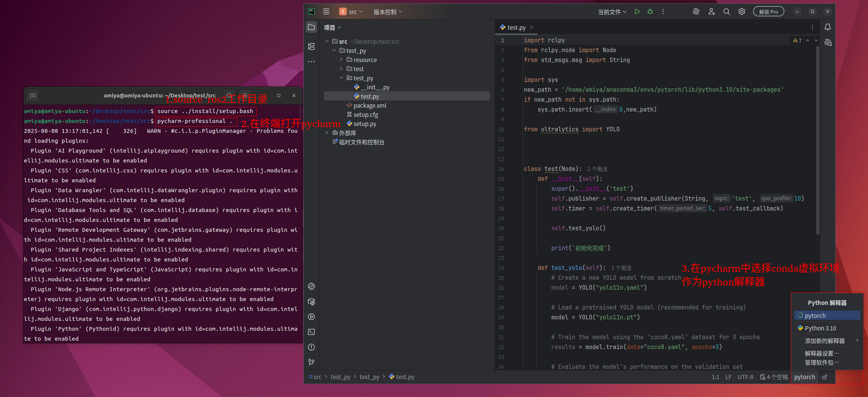Toggle the warnings inspection widget showing 7
The width and height of the screenshot is (868, 397).
pyautogui.click(x=798, y=40)
